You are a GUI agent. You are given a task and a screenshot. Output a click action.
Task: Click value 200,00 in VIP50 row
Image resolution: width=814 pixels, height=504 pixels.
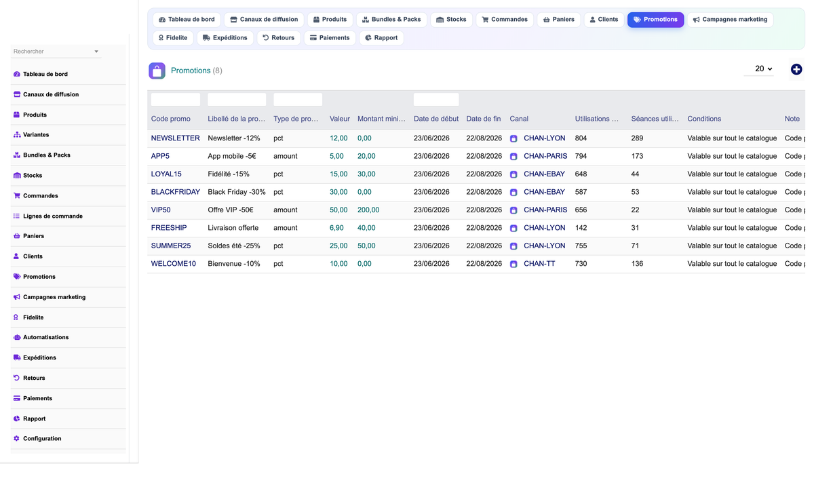368,210
